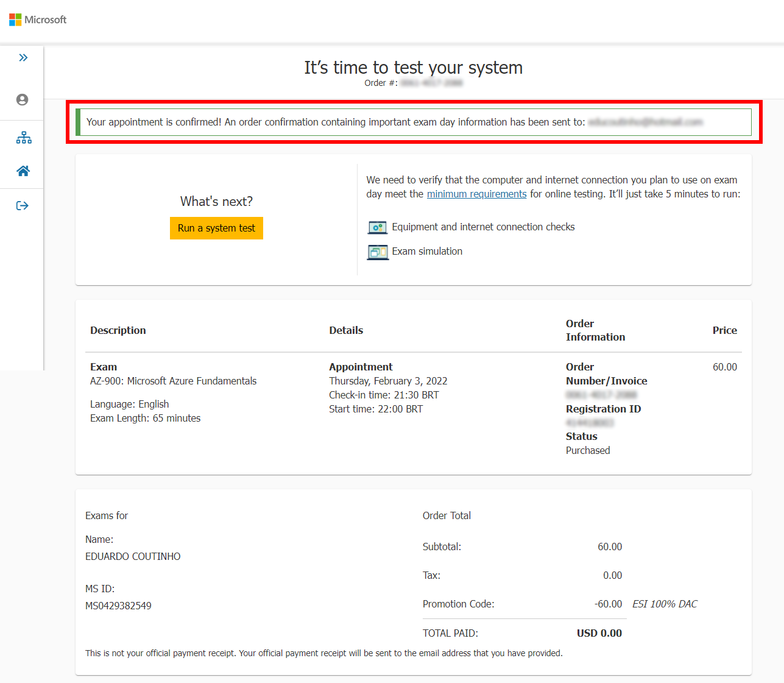Select 'Language: English' text
Image resolution: width=784 pixels, height=683 pixels.
[x=130, y=404]
